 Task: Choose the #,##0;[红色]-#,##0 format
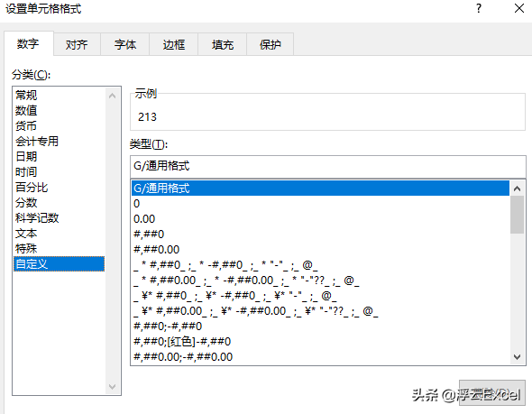(x=320, y=341)
